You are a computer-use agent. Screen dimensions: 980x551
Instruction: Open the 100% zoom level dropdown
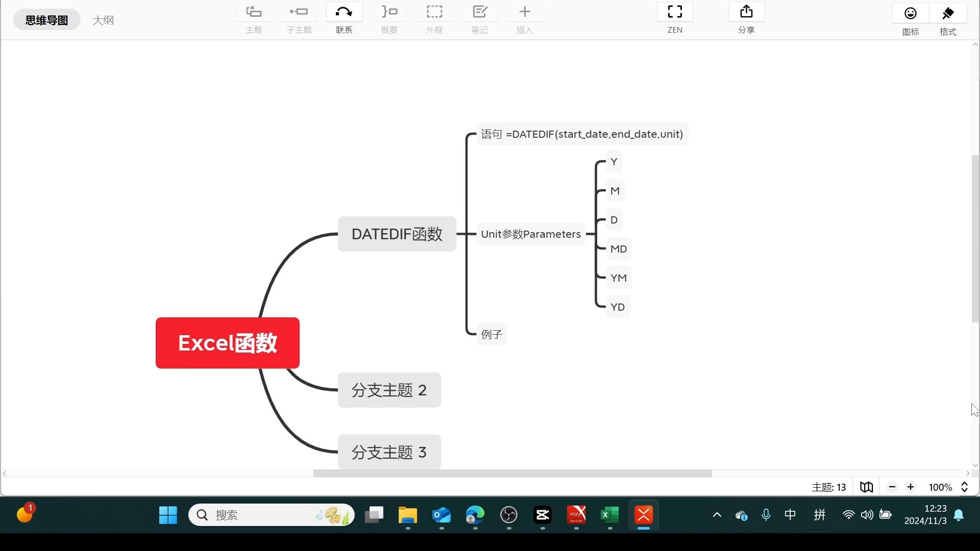pos(940,487)
